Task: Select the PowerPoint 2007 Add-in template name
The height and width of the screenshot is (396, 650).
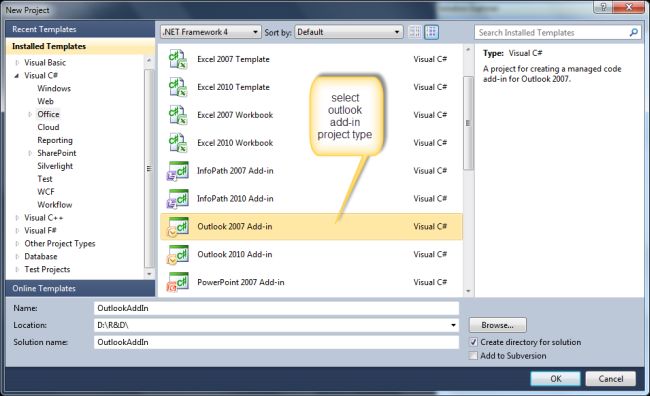Action: click(240, 282)
